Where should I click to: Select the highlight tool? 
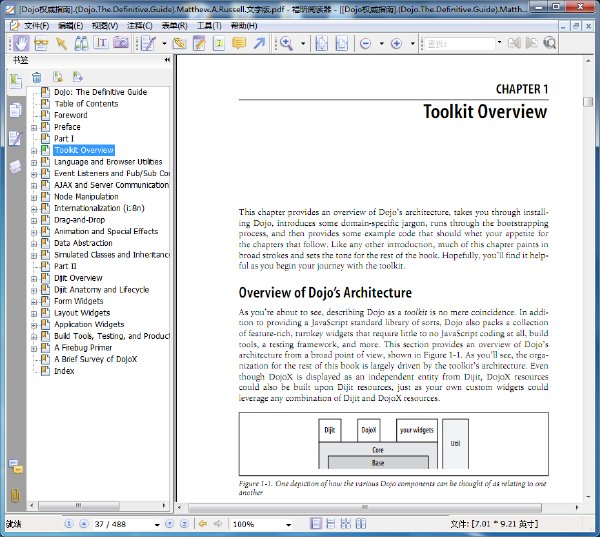179,43
